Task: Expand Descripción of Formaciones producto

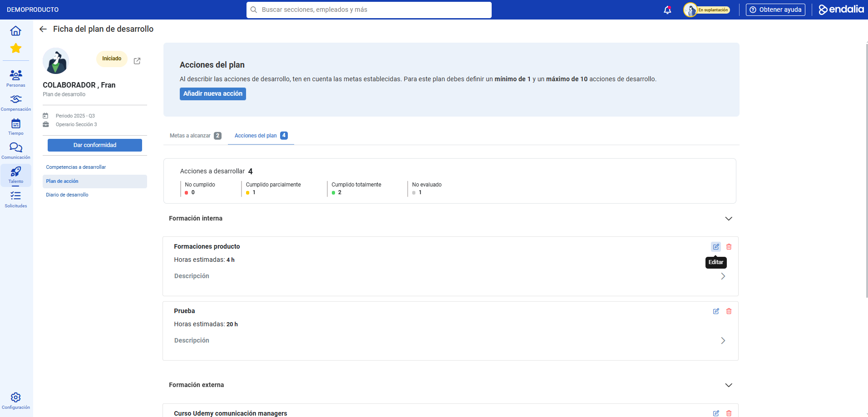Action: (x=723, y=276)
